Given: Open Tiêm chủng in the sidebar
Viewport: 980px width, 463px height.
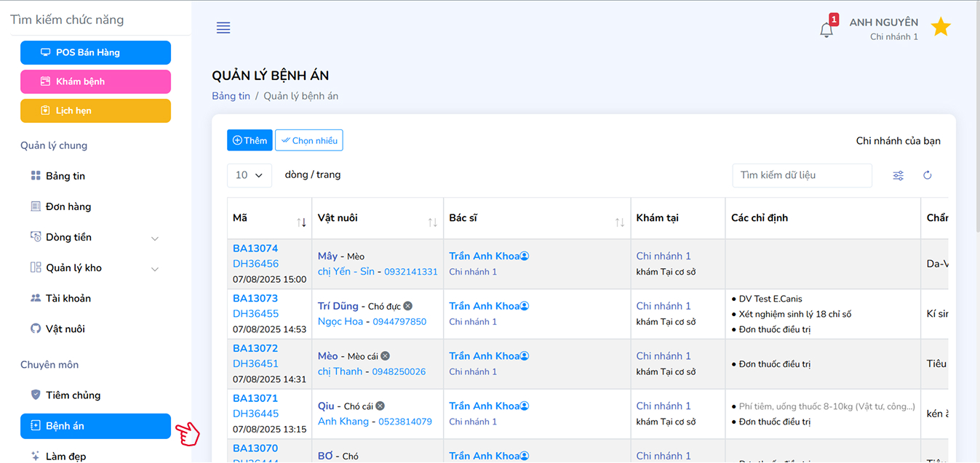Looking at the screenshot, I should pyautogui.click(x=73, y=395).
